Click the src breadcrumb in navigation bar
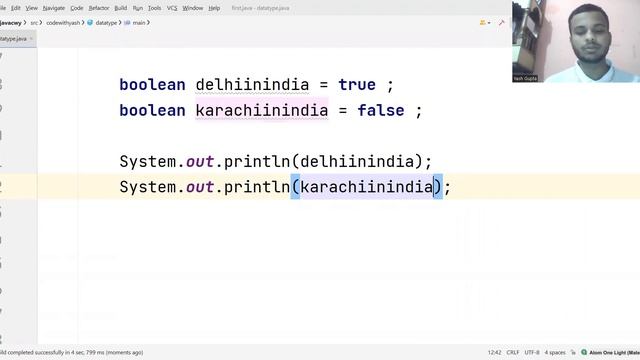This screenshot has height=360, width=640. [34, 23]
